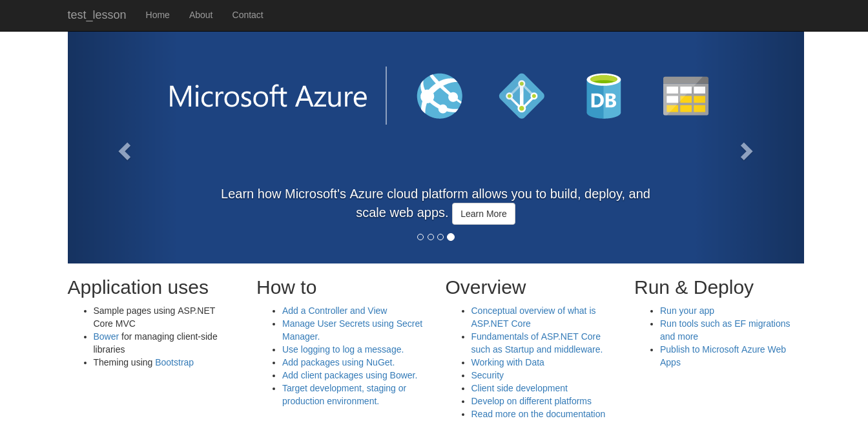Advance to next carousel slide
Viewport: 868px width, 423px height.
click(x=747, y=151)
